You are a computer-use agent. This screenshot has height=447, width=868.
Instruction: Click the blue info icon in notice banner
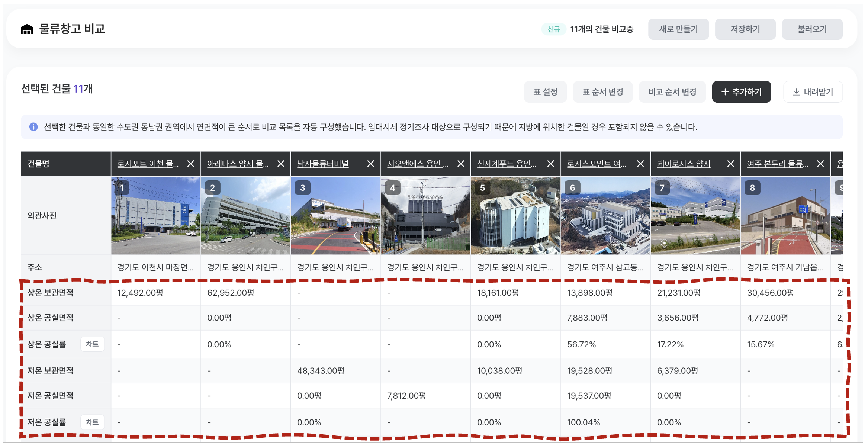click(33, 127)
